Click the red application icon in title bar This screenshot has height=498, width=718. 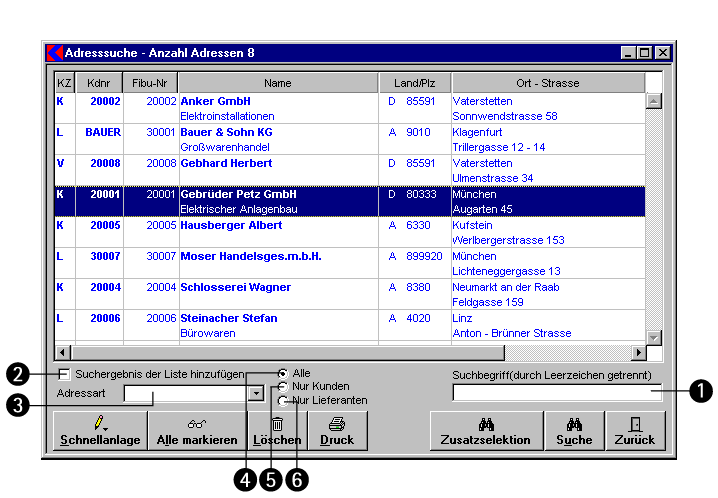[x=55, y=52]
